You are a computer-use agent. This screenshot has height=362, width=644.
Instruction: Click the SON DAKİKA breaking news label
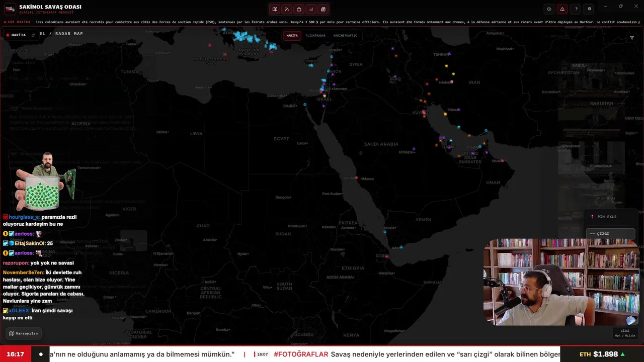coord(18,22)
